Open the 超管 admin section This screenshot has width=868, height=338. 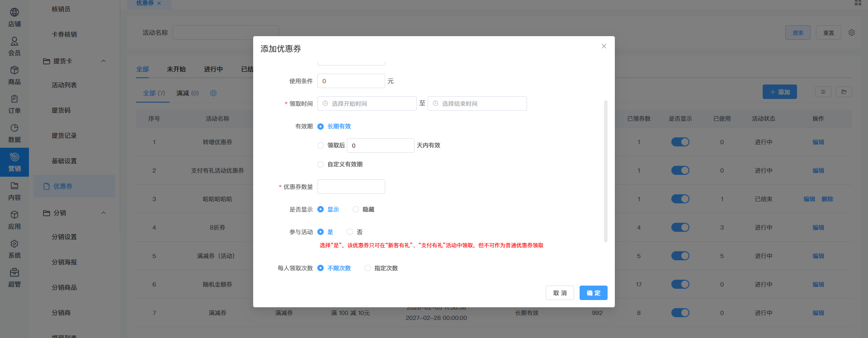14,278
